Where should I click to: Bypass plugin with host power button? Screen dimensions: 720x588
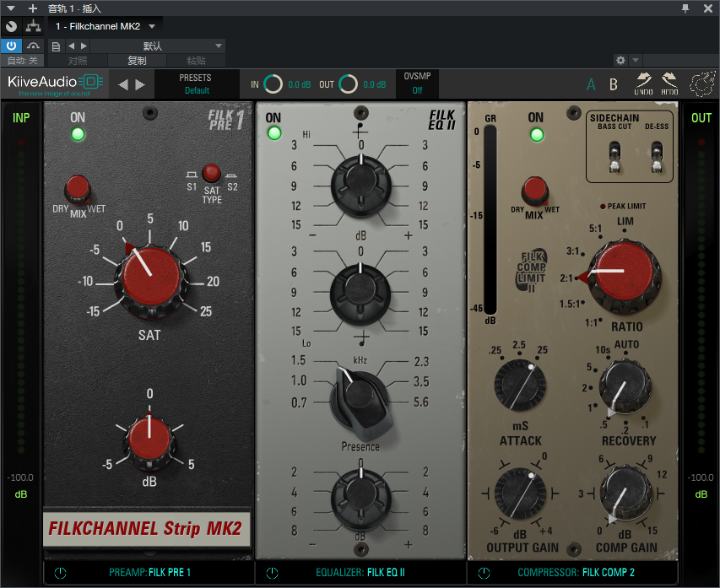pos(11,46)
